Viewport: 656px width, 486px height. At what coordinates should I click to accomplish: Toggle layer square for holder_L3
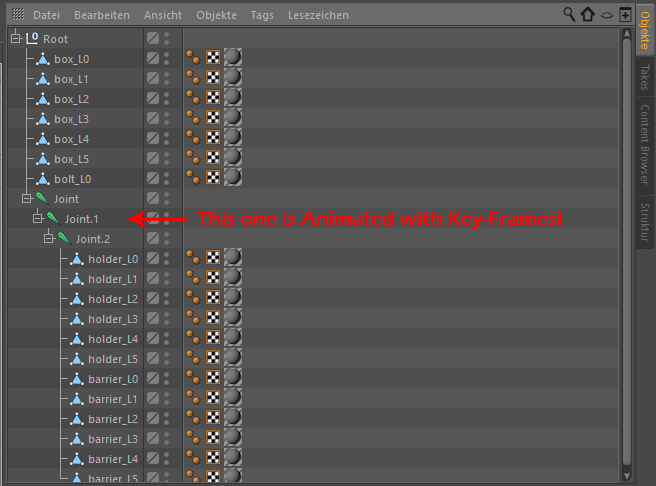[x=153, y=319]
